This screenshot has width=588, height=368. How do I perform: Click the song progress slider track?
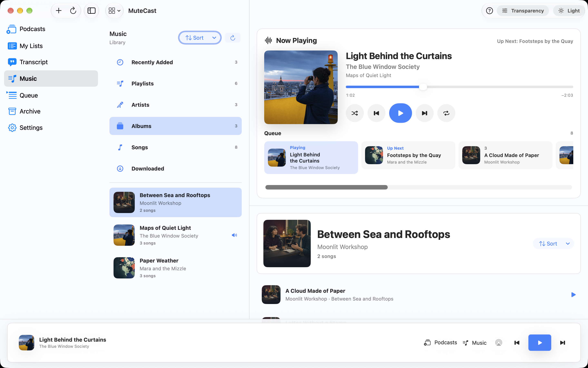tap(459, 87)
